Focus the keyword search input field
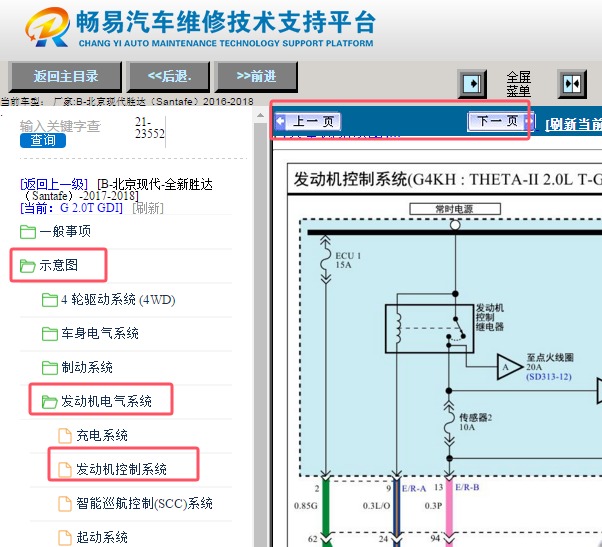This screenshot has height=547, width=602. point(60,126)
